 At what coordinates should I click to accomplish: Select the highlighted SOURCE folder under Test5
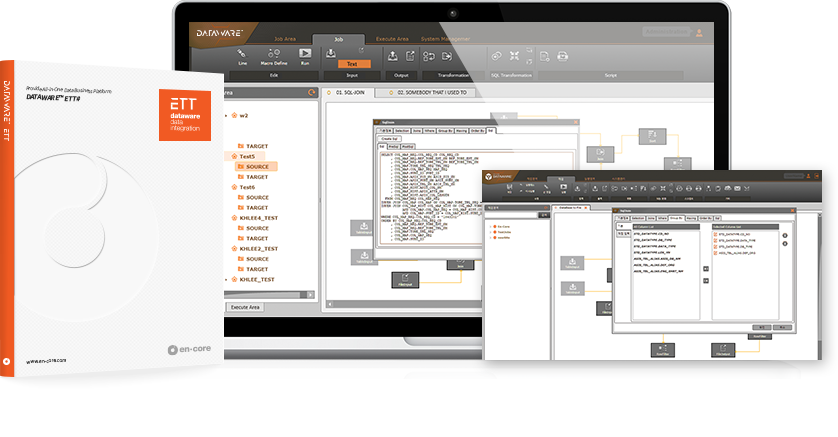coord(257,167)
